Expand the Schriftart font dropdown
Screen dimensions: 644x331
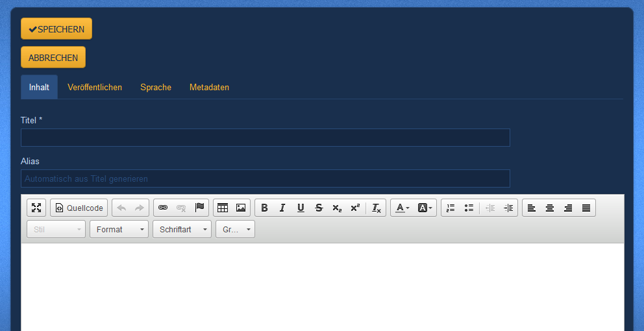pyautogui.click(x=182, y=229)
